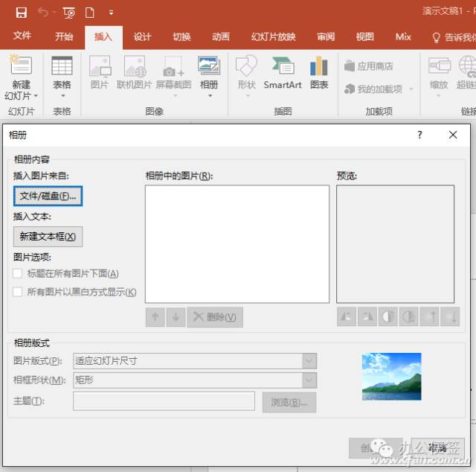Viewport: 476px width, 472px height.
Task: Open Customize Quick Access Toolbar arrow
Action: click(111, 13)
